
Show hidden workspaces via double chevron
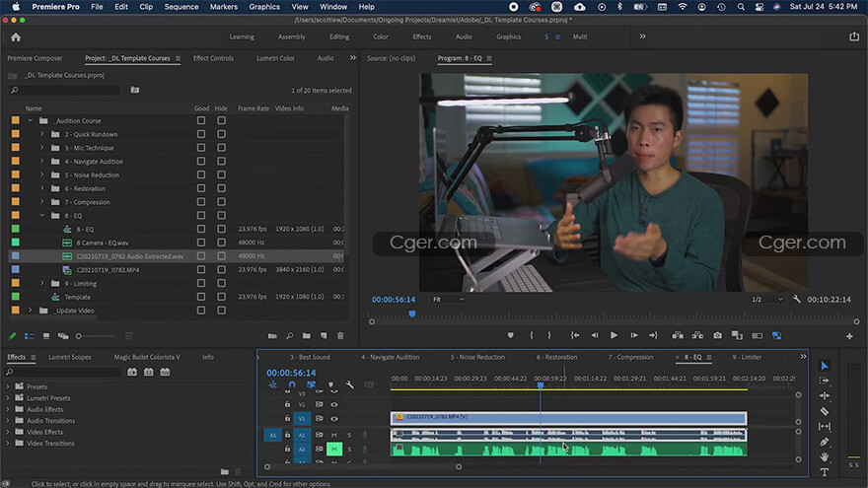(x=643, y=36)
